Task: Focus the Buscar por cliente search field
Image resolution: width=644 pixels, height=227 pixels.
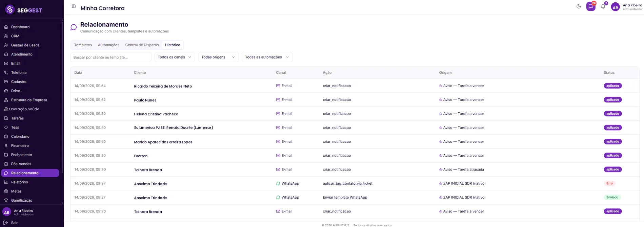Action: [x=110, y=57]
